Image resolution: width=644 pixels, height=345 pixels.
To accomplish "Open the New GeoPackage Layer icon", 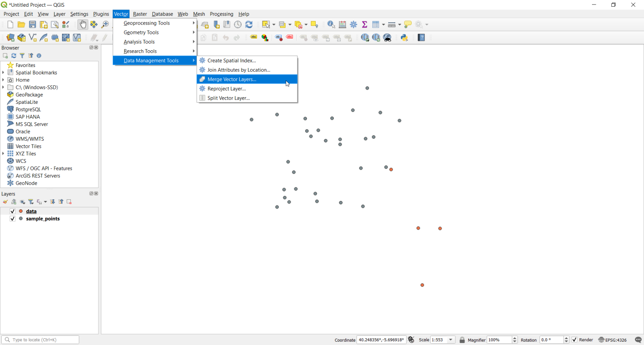I will [21, 37].
